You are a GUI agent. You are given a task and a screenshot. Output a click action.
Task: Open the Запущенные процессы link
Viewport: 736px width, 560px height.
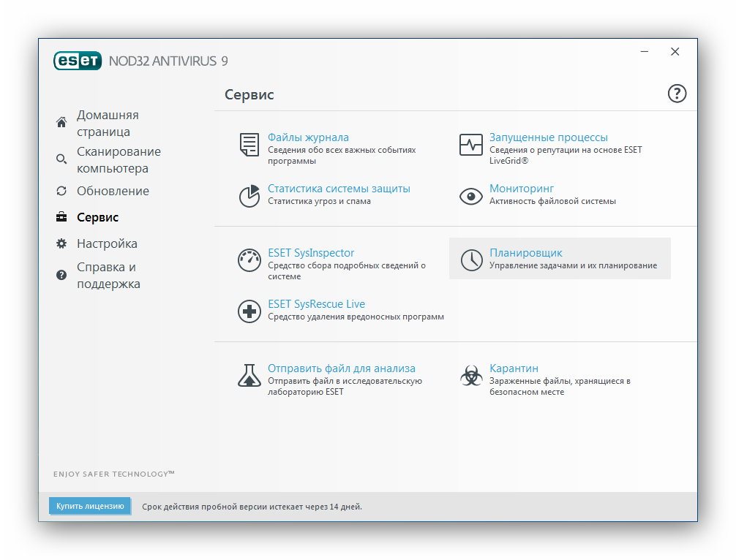(548, 137)
